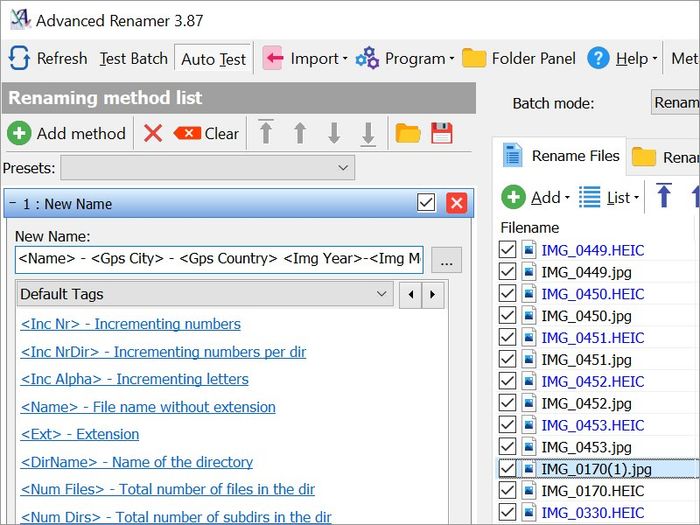The width and height of the screenshot is (700, 525).
Task: Insert the <Num Files> tag link
Action: pos(167,489)
